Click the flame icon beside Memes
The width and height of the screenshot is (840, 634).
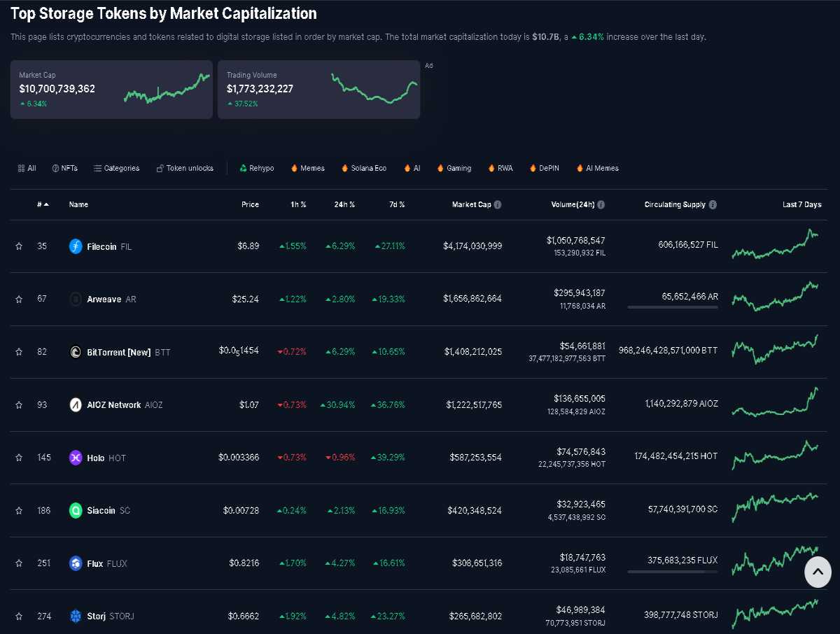pyautogui.click(x=294, y=168)
